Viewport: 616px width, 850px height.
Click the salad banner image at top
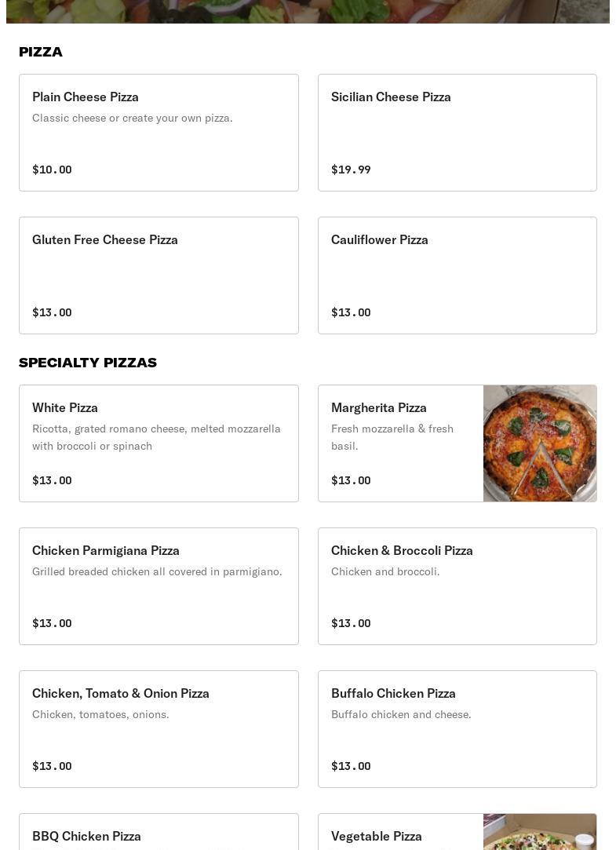pos(308,11)
